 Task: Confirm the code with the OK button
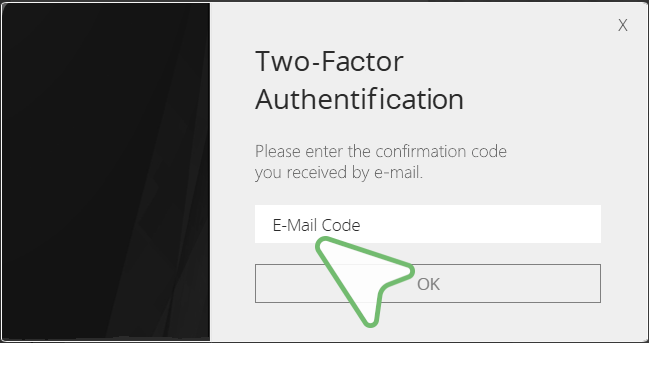pyautogui.click(x=428, y=284)
